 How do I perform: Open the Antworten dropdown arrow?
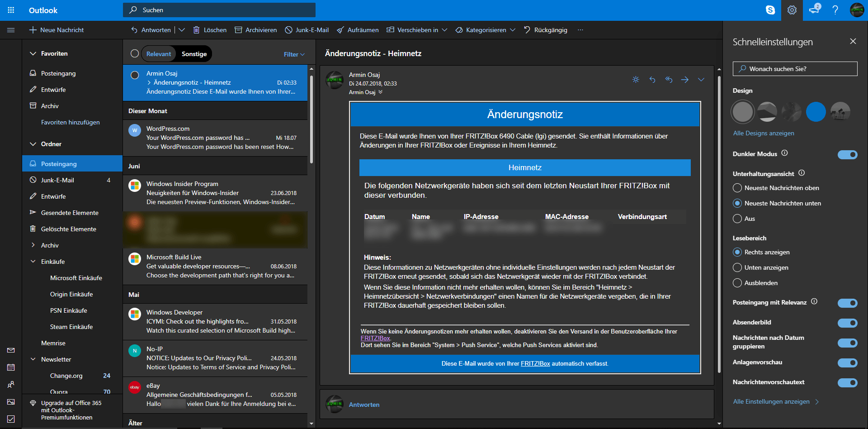click(182, 30)
